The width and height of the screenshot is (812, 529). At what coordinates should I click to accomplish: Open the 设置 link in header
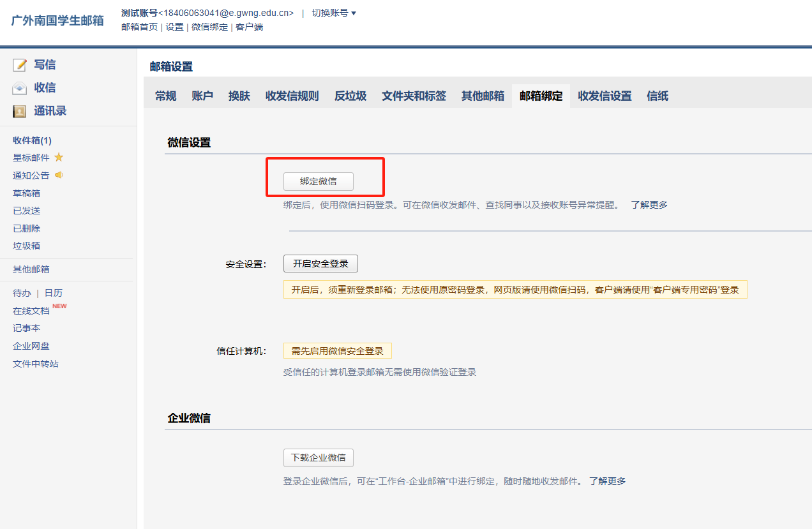click(175, 27)
